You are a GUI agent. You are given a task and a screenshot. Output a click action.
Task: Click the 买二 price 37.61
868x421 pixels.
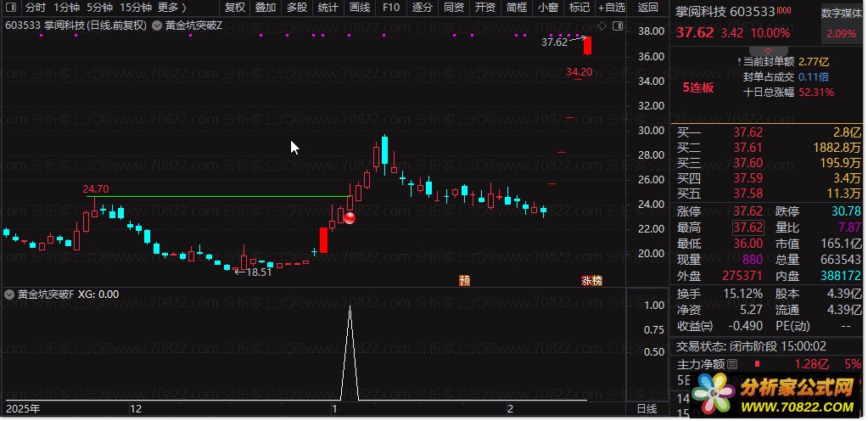[748, 148]
